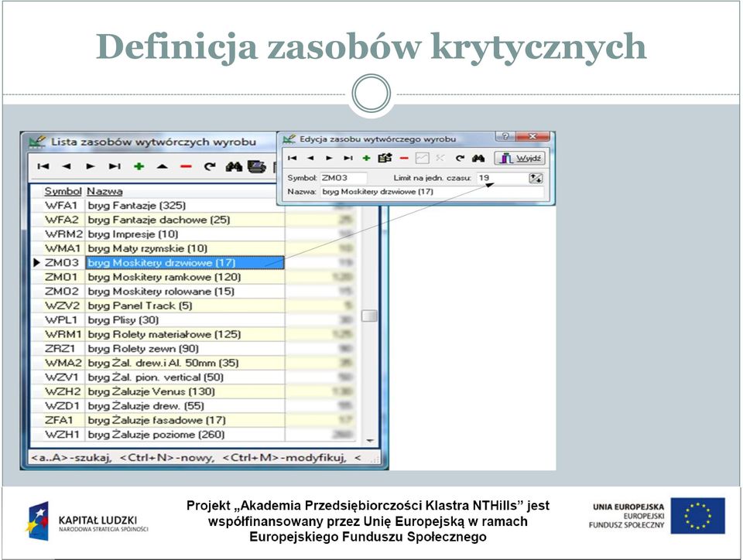Refresh the list in Lista zasobów toolbar
Viewport: 743px width, 560px height.
click(210, 166)
